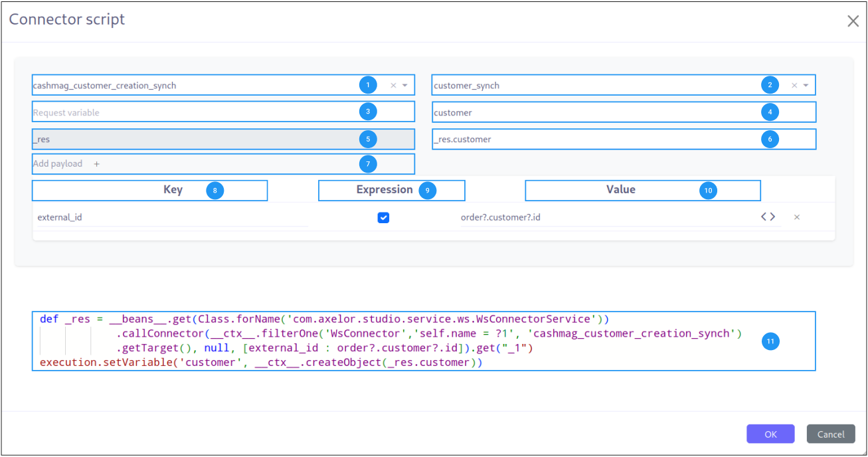
Task: Remove the external_id payload row
Action: coord(797,217)
